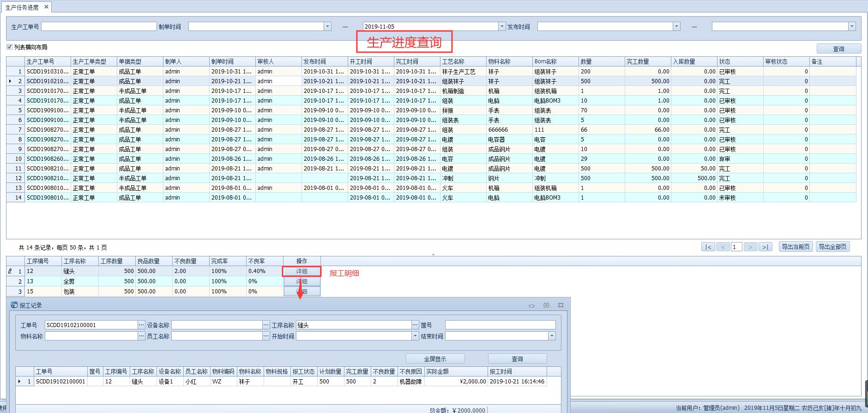Screen dimensions: 868x413
Task: Click 导出当前页 button
Action: point(796,247)
